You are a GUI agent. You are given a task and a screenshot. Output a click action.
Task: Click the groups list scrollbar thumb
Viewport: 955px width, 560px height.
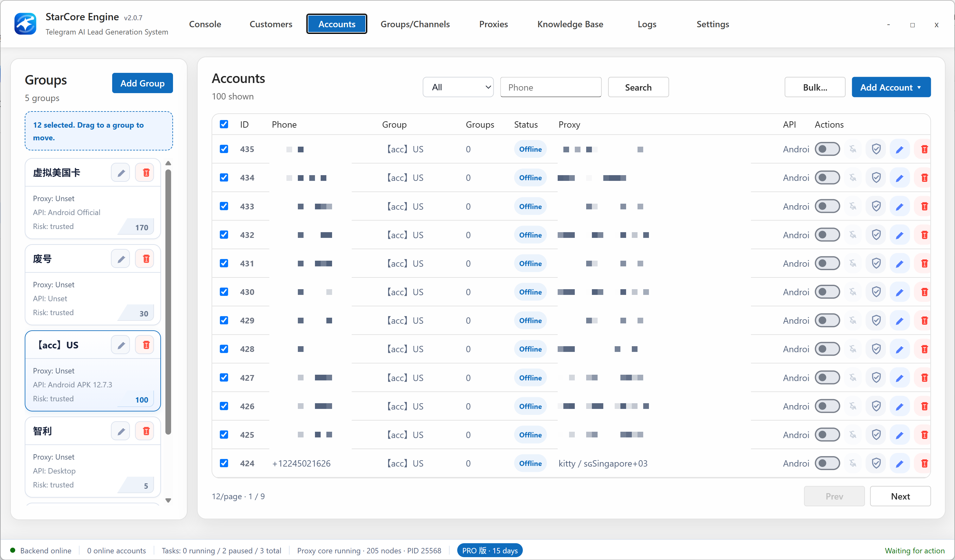point(168,301)
